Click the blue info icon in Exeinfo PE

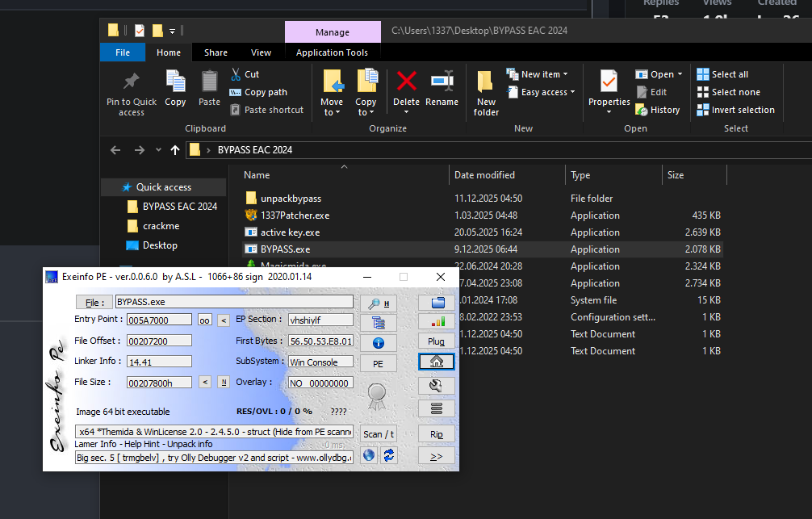pos(378,342)
